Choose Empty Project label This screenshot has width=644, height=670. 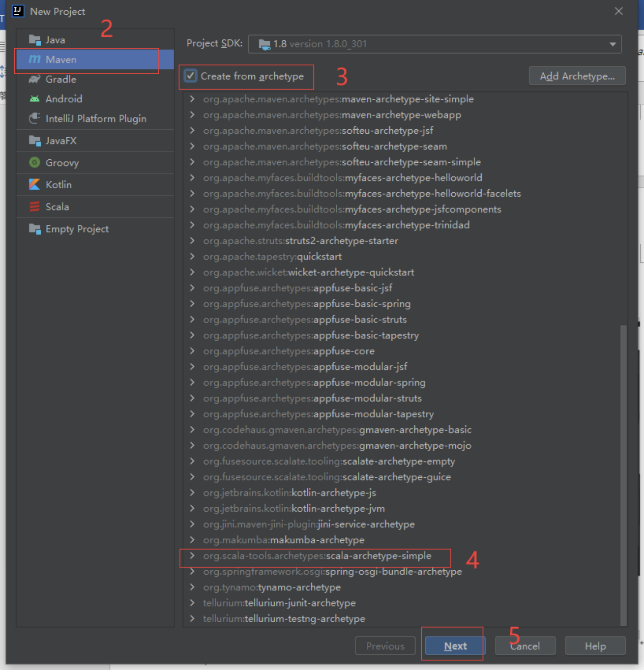(77, 229)
